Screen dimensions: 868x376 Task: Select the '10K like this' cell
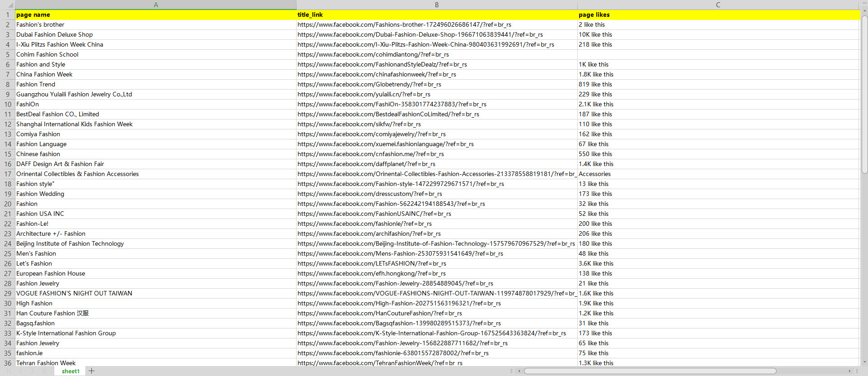coord(718,35)
